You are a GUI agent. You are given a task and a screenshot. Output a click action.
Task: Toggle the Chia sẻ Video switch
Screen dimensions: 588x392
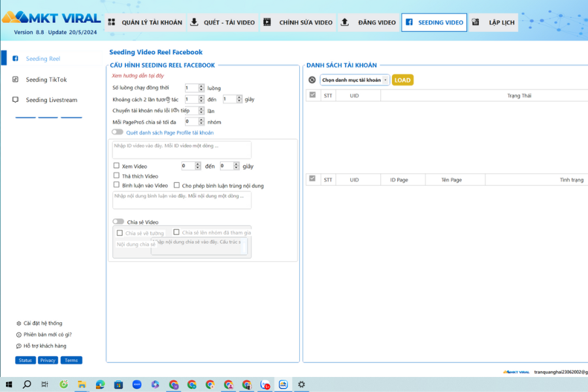tap(118, 222)
